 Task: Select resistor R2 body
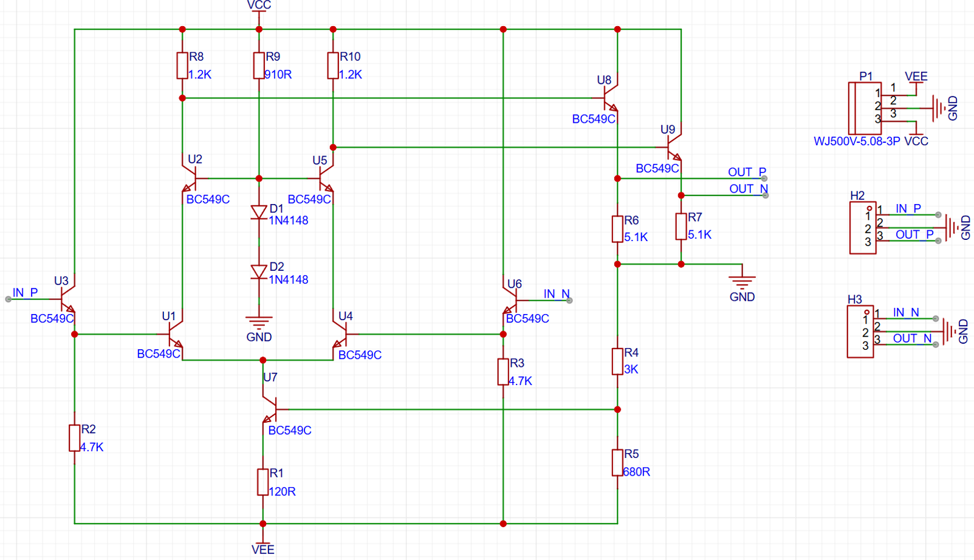74,438
